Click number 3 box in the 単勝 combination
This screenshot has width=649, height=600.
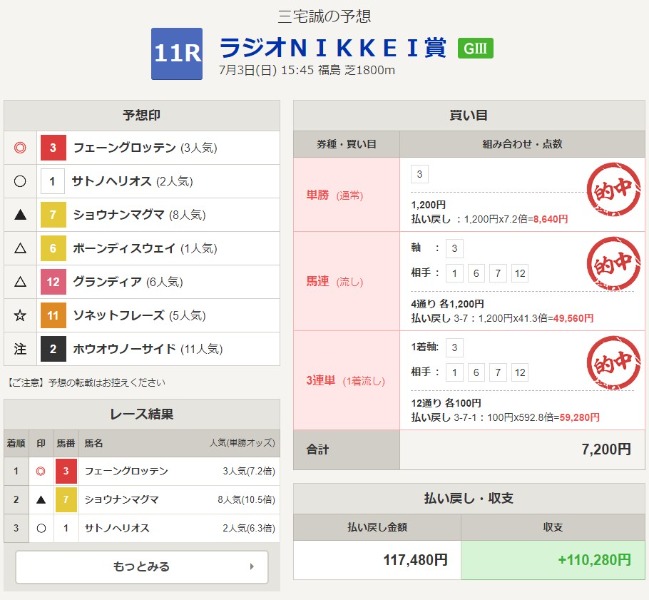tap(419, 174)
